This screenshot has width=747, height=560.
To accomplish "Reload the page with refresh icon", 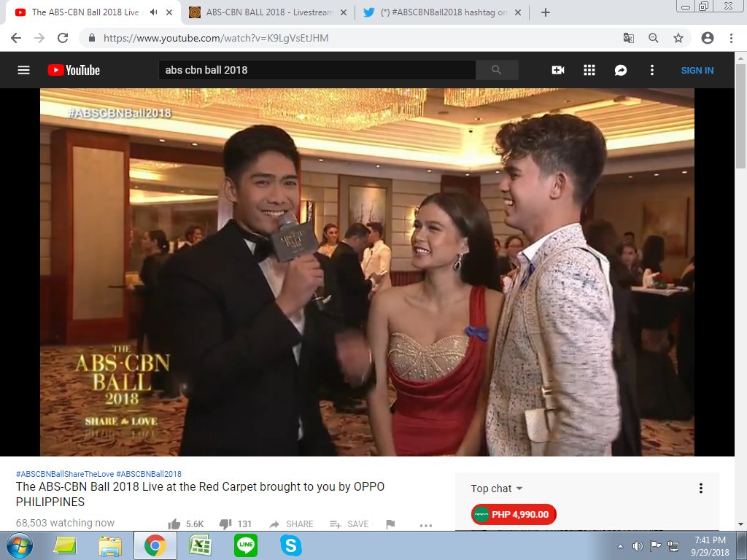I will click(x=63, y=38).
